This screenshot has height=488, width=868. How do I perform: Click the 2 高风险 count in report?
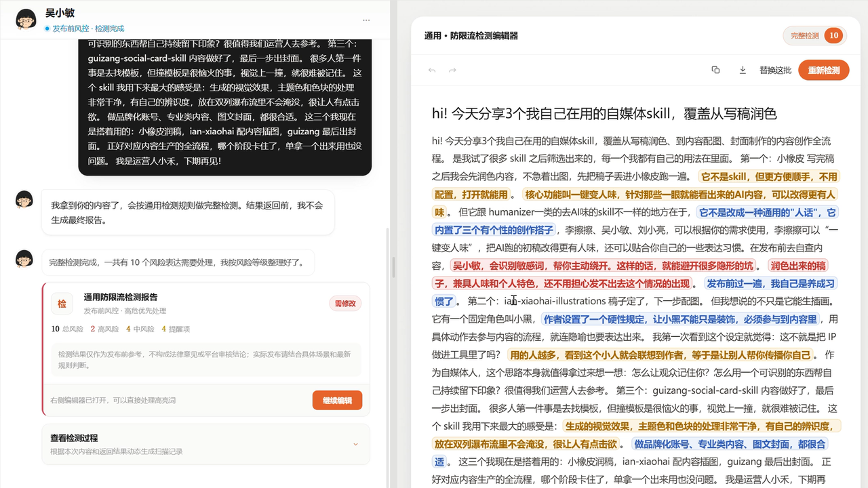click(x=104, y=329)
